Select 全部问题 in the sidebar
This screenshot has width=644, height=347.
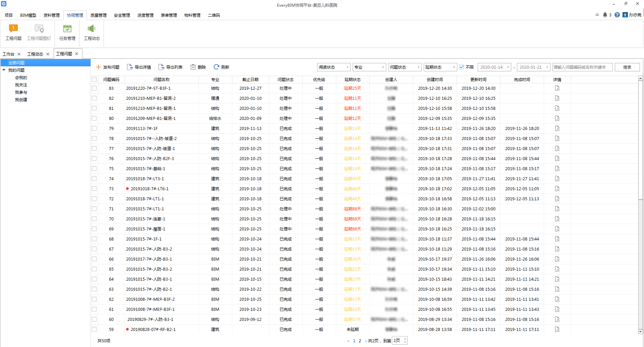(46, 63)
